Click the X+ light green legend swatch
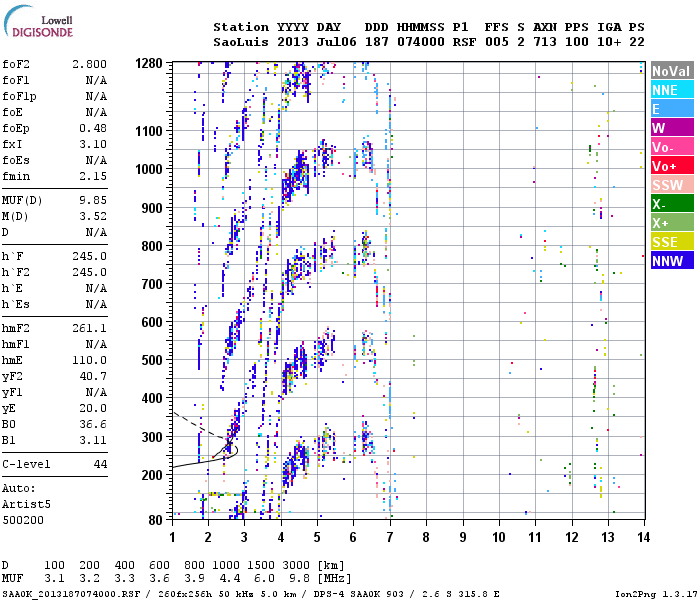 point(672,223)
